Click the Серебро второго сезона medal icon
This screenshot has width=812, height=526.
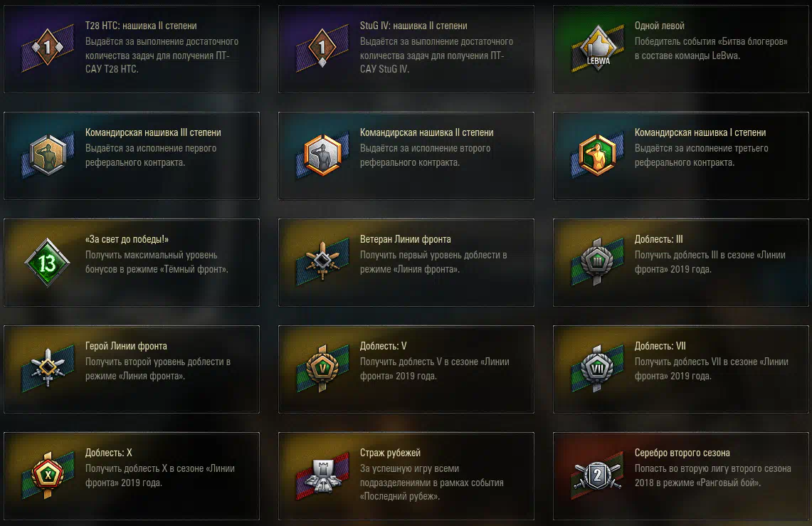(597, 475)
